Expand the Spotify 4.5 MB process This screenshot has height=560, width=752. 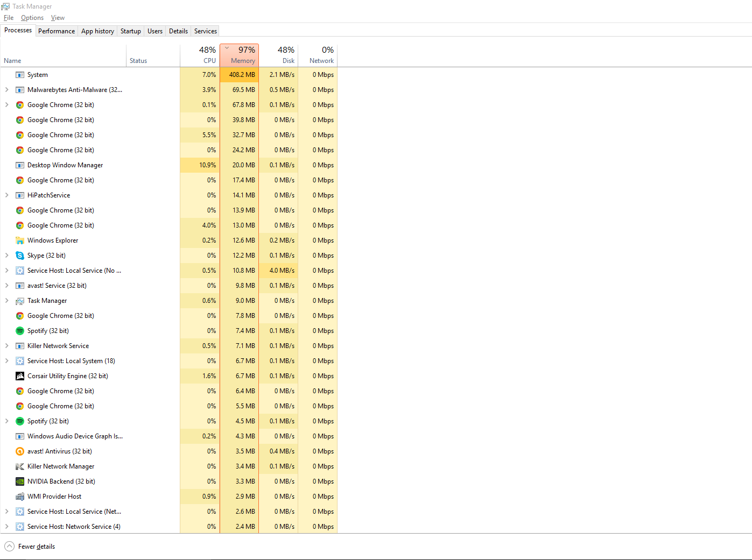click(6, 421)
